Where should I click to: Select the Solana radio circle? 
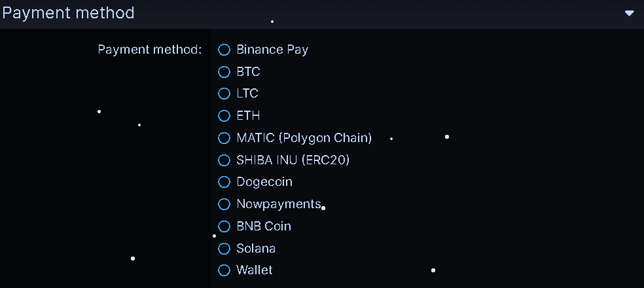[224, 249]
